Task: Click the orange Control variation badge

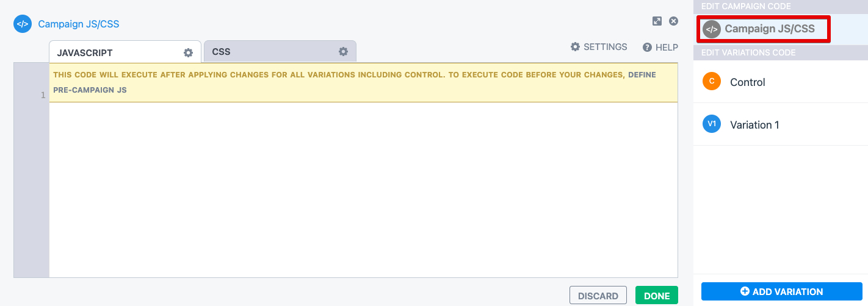Action: coord(712,82)
